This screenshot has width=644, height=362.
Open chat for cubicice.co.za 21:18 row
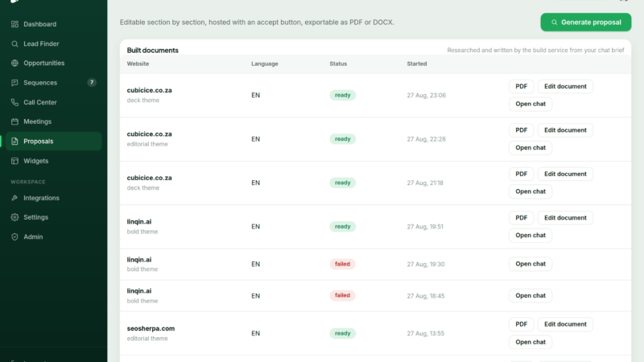point(530,191)
